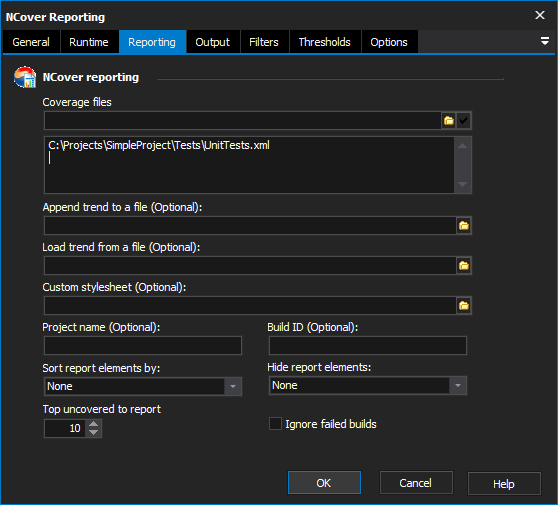Close the NCover Reporting dialog
Viewport: 558px width, 505px height.
(x=540, y=15)
